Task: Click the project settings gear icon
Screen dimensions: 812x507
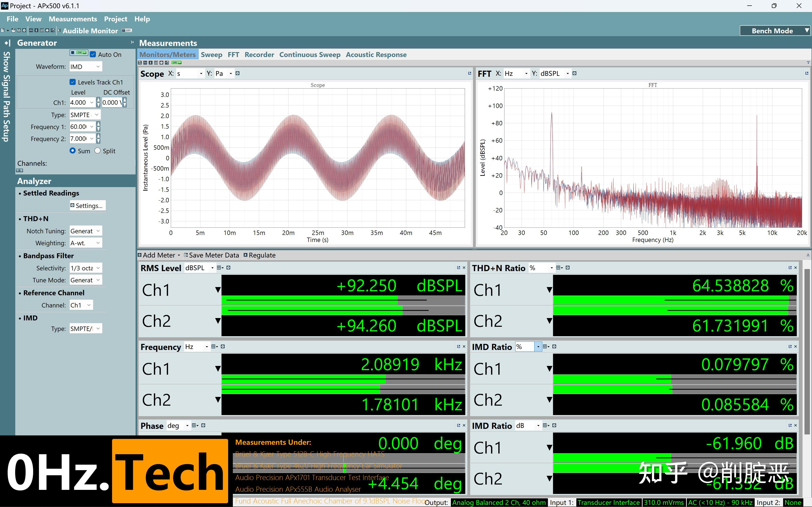Action: [24, 31]
